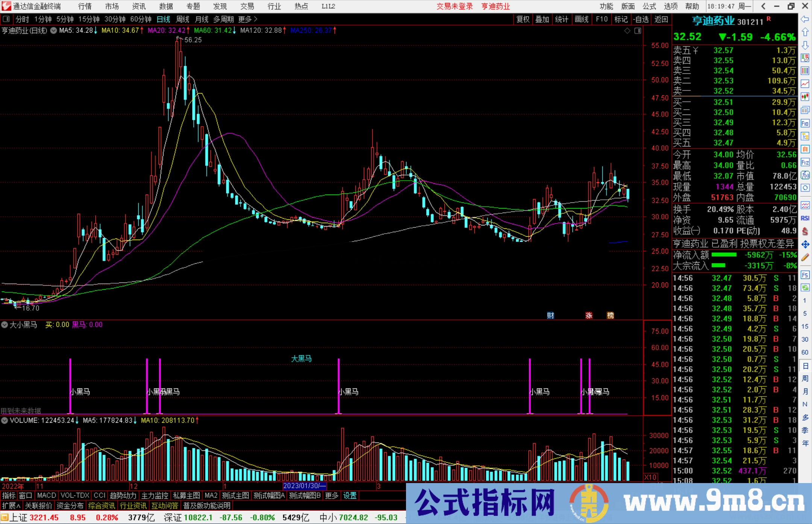Click the f(x) formula sidebar icon

pos(805,175)
